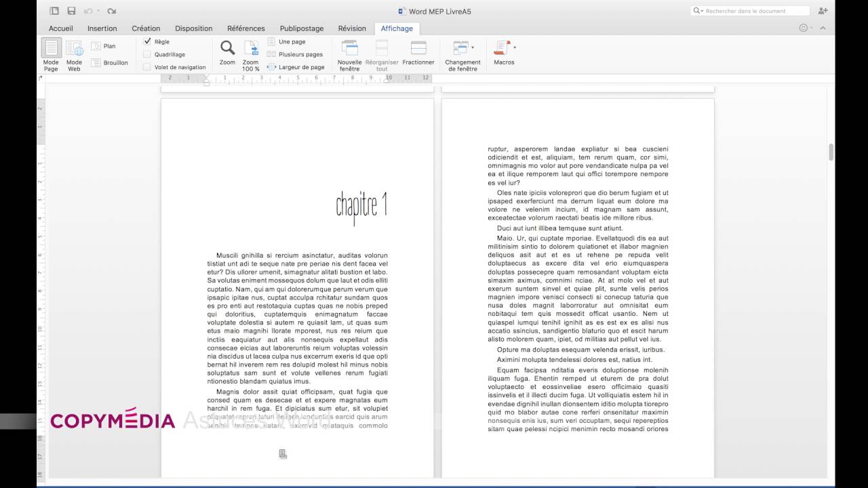Open the Révision tab
This screenshot has width=868, height=488.
(x=352, y=28)
